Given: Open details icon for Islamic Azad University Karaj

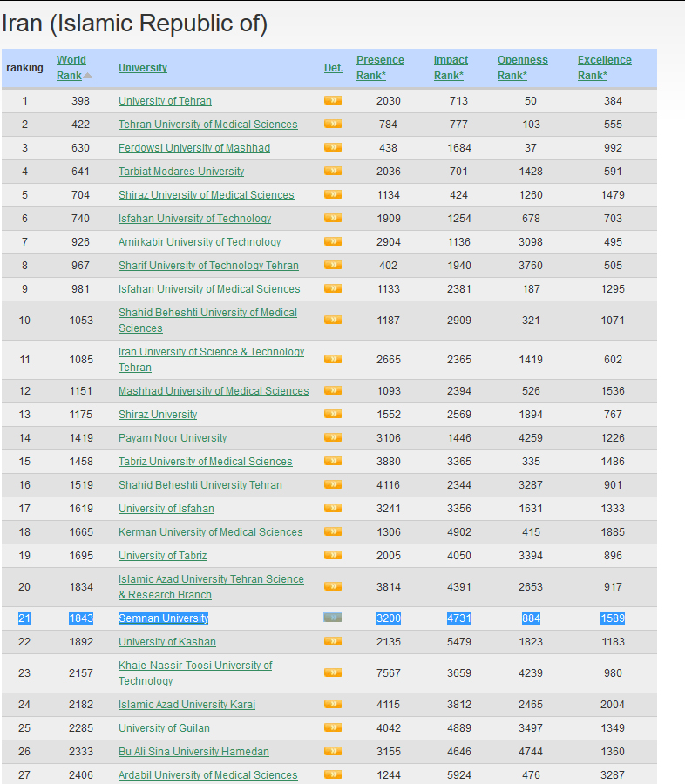Looking at the screenshot, I should point(333,704).
